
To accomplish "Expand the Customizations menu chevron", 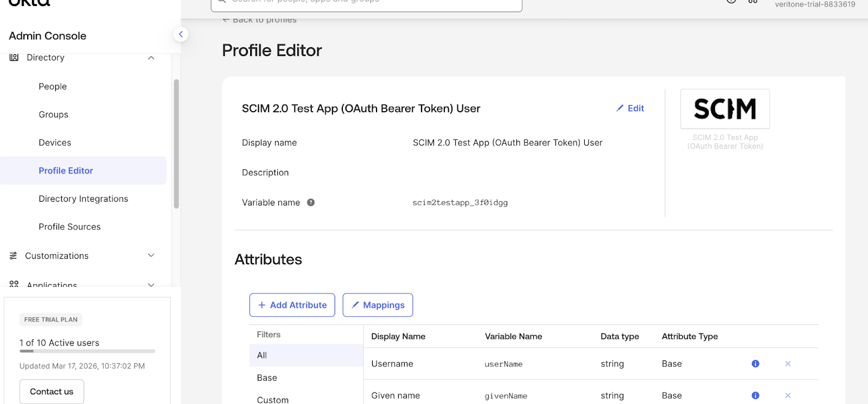I will tap(151, 255).
